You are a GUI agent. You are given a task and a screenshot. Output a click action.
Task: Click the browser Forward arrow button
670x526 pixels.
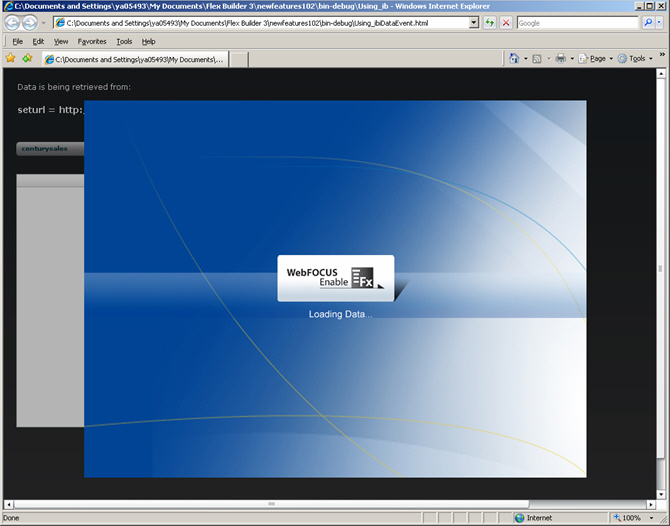[x=29, y=23]
